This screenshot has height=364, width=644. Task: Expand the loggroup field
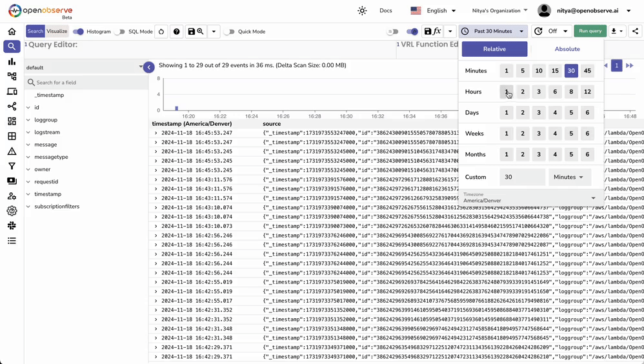pyautogui.click(x=28, y=120)
